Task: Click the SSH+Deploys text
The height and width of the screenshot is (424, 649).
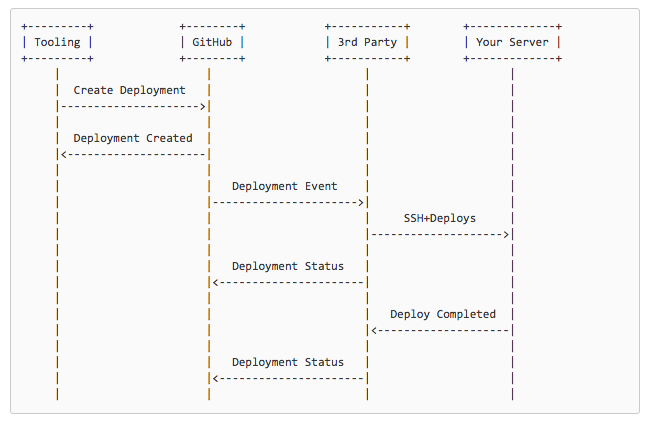Action: click(440, 218)
